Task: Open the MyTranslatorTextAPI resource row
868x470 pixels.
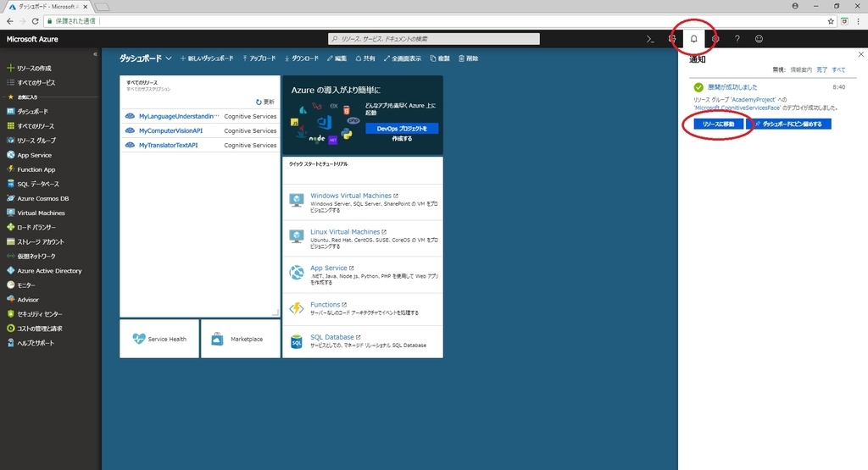Action: [200, 145]
